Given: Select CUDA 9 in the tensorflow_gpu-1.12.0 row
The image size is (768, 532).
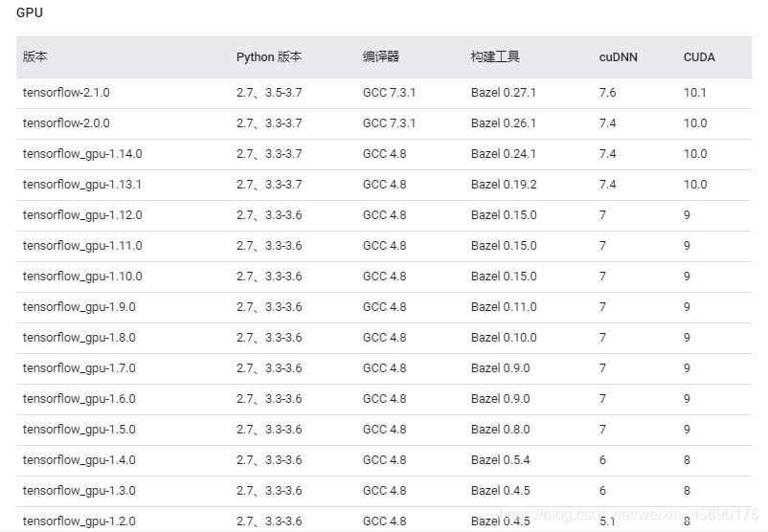Looking at the screenshot, I should pos(688,215).
